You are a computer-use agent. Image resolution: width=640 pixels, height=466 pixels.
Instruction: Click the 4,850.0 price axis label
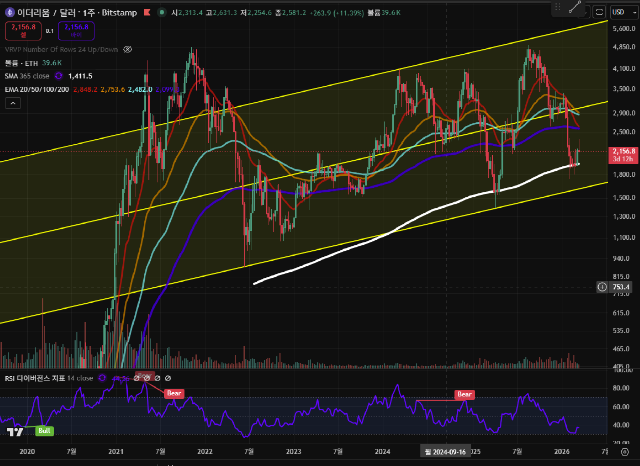point(624,47)
